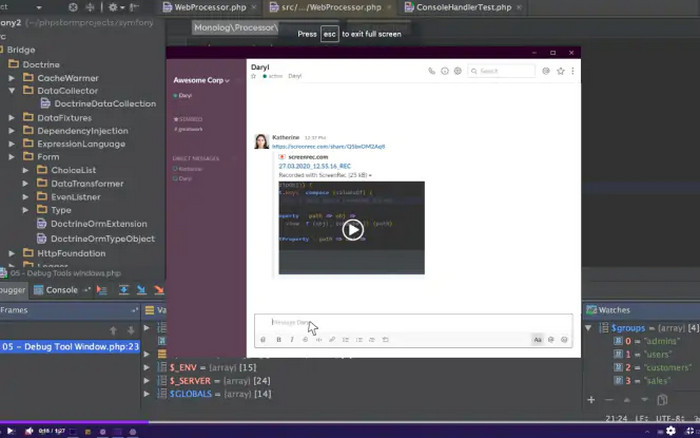Click the bold formatting icon in message box
The width and height of the screenshot is (700, 438).
click(278, 340)
